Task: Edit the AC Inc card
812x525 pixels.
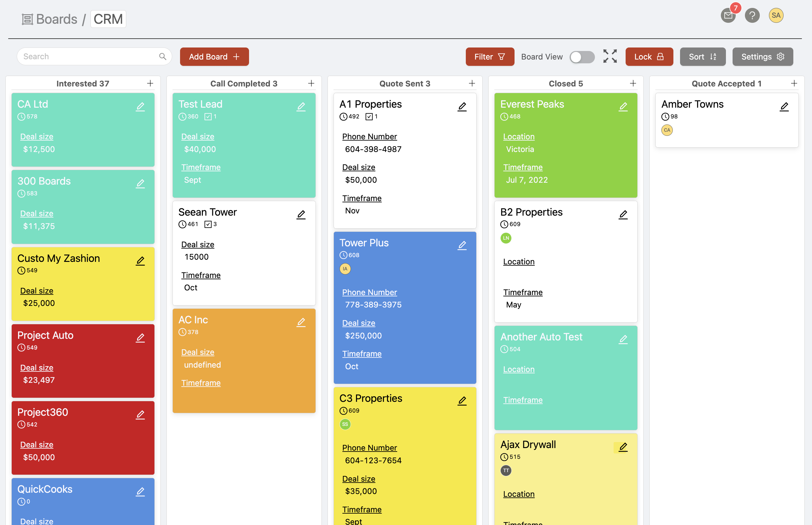Action: [301, 322]
